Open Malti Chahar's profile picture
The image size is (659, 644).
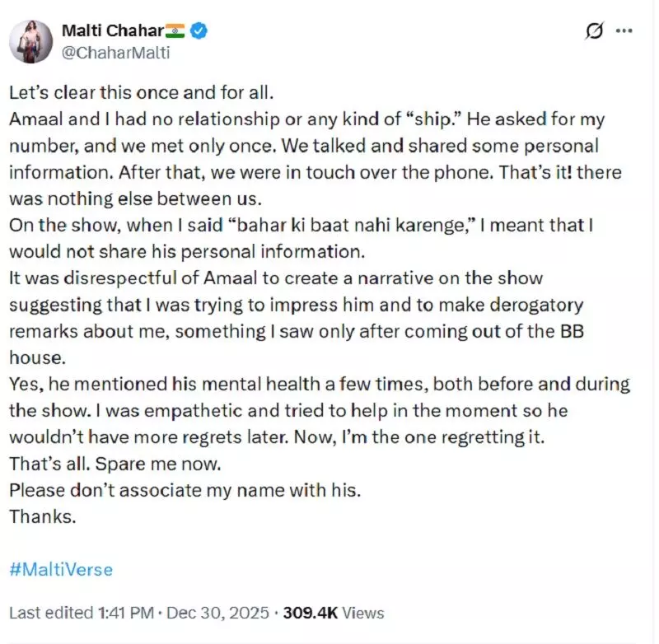pos(31,41)
